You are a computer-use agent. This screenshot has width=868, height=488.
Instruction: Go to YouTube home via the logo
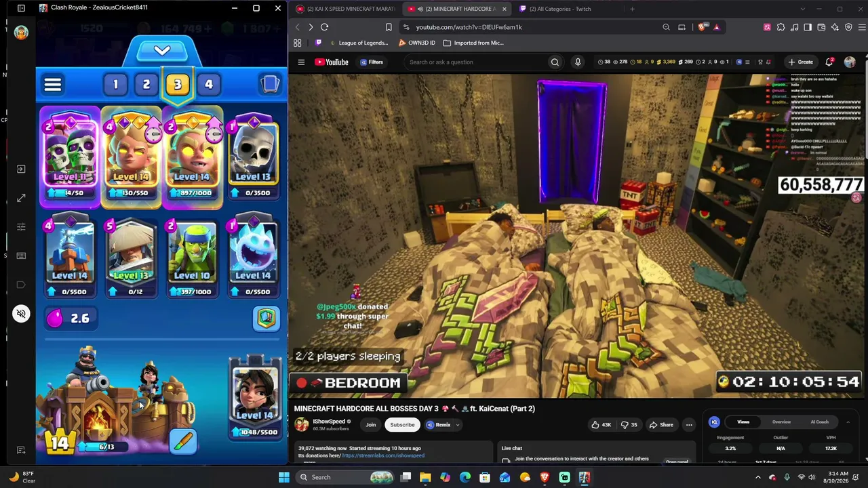[x=332, y=62]
